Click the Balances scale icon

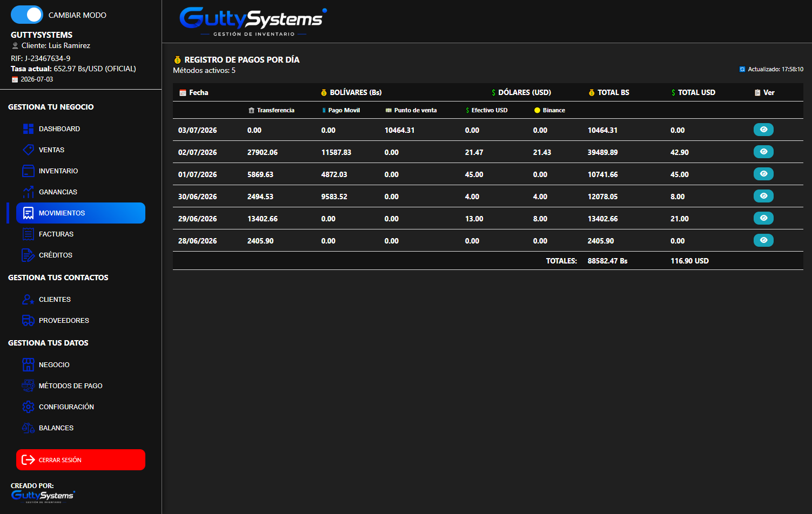28,428
